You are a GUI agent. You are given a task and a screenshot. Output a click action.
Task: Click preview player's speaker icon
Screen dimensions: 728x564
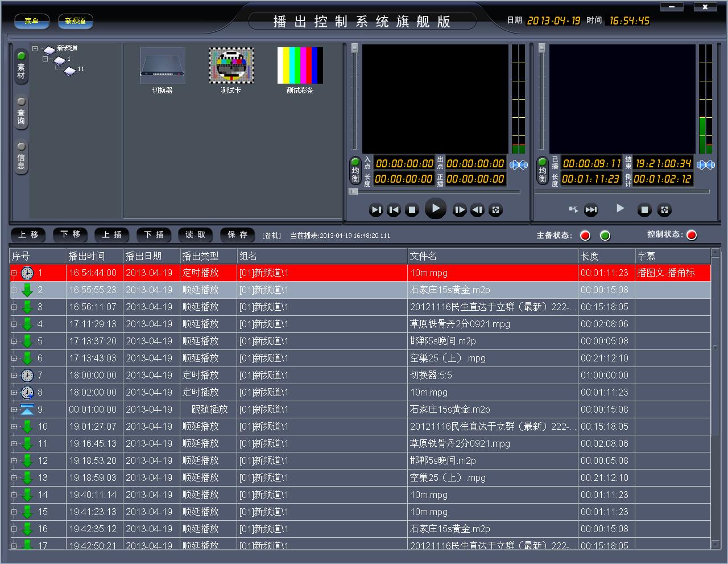(518, 164)
